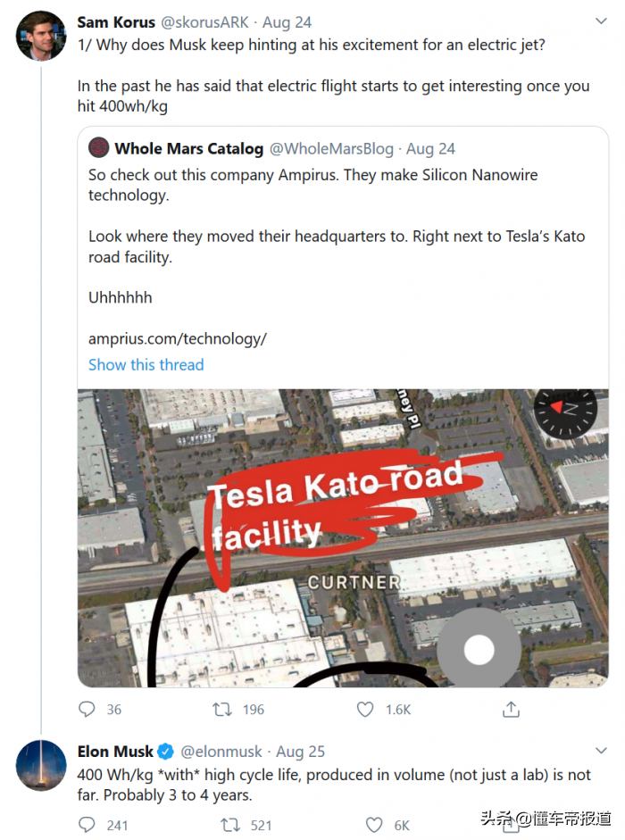Viewport: 625px width, 840px height.
Task: Share Sam Korus's tweet
Action: click(511, 710)
